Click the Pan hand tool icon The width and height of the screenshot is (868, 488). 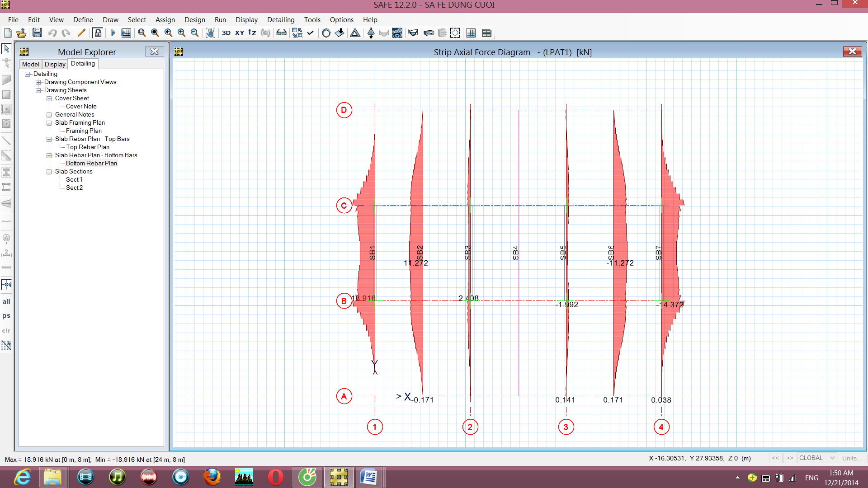tap(210, 33)
